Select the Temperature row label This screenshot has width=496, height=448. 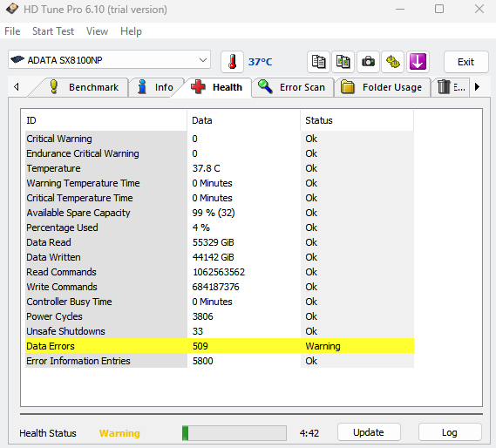(x=53, y=168)
